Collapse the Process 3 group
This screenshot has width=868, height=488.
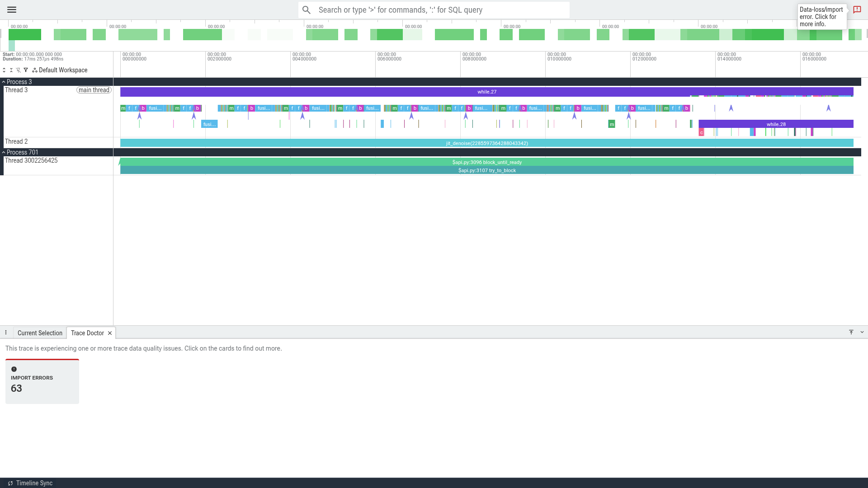point(4,82)
